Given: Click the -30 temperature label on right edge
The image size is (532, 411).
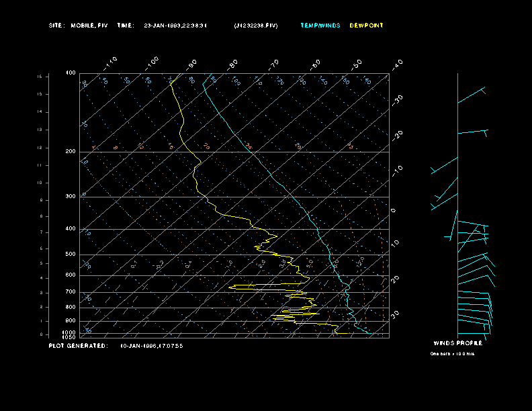Looking at the screenshot, I should 397,100.
